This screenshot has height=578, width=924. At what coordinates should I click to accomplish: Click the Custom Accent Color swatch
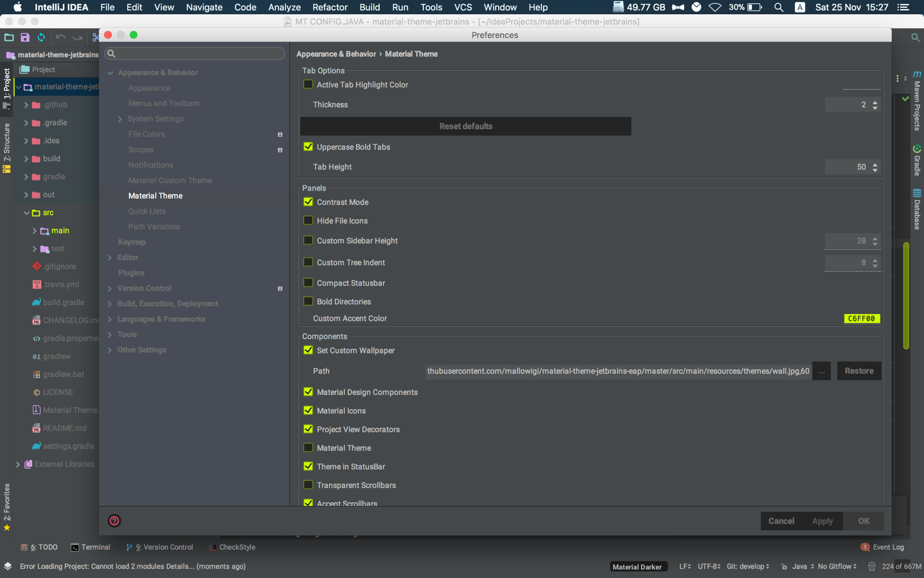pyautogui.click(x=862, y=318)
